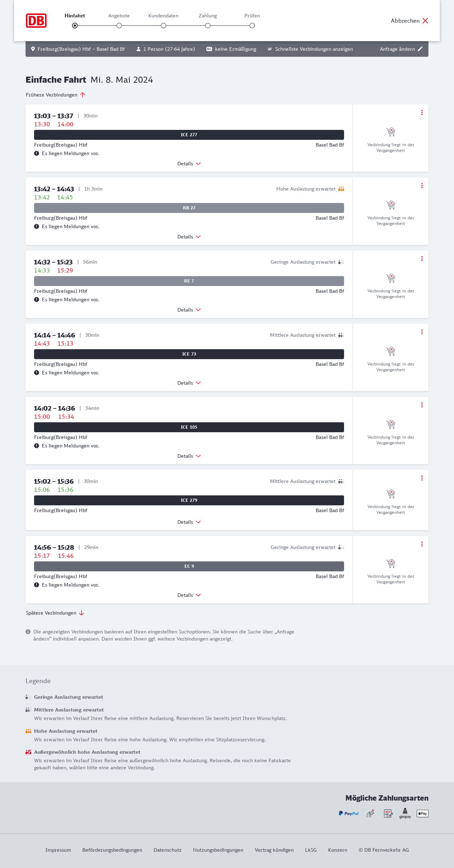Click alert icon on ICE 73 Meldungen
Image resolution: width=454 pixels, height=868 pixels.
click(x=37, y=373)
